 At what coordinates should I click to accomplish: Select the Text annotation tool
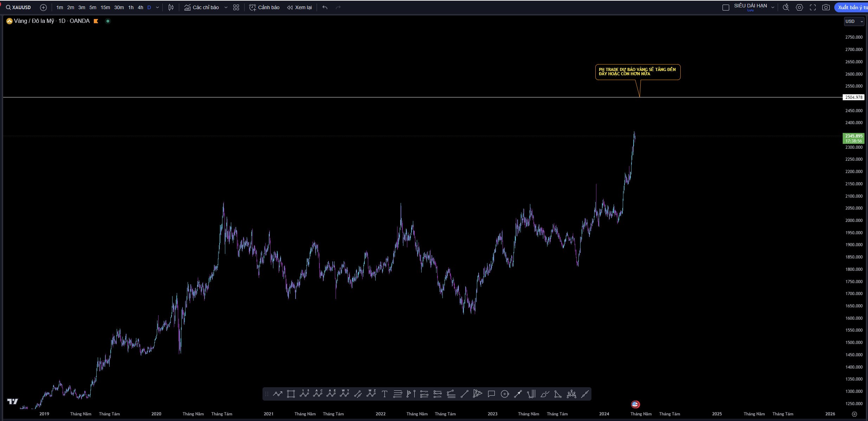[384, 394]
